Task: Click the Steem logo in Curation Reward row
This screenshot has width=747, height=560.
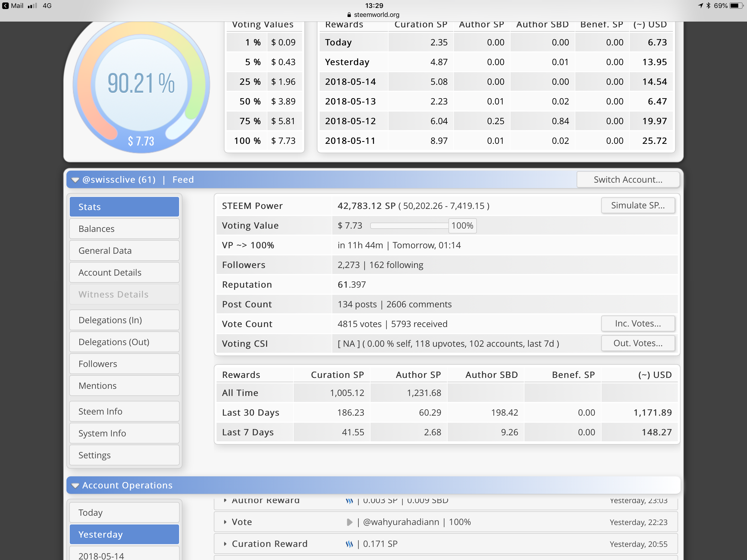Action: tap(349, 544)
